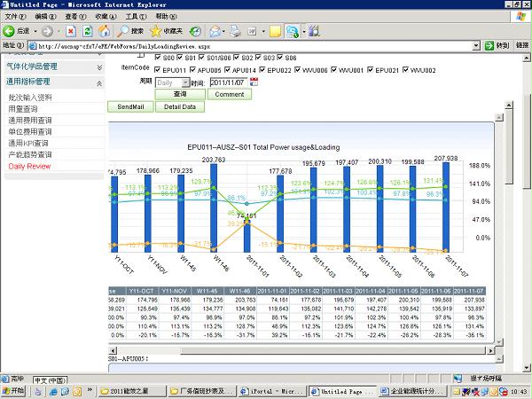Expand quick launch overflow chevron in taskbar
532x399 pixels.
pos(90,389)
